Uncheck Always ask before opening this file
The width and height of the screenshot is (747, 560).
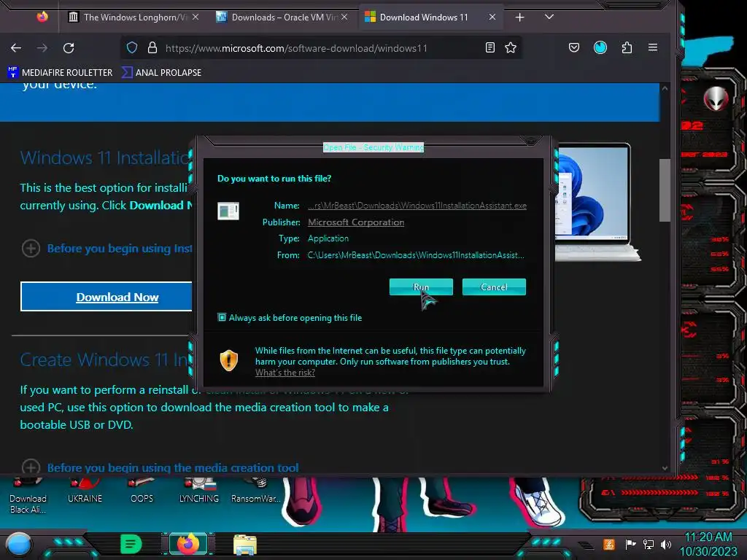(222, 317)
